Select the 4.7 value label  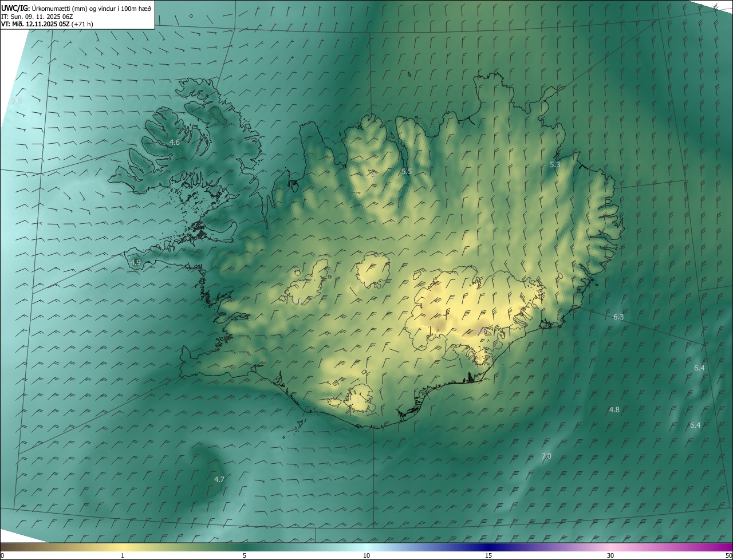click(219, 479)
